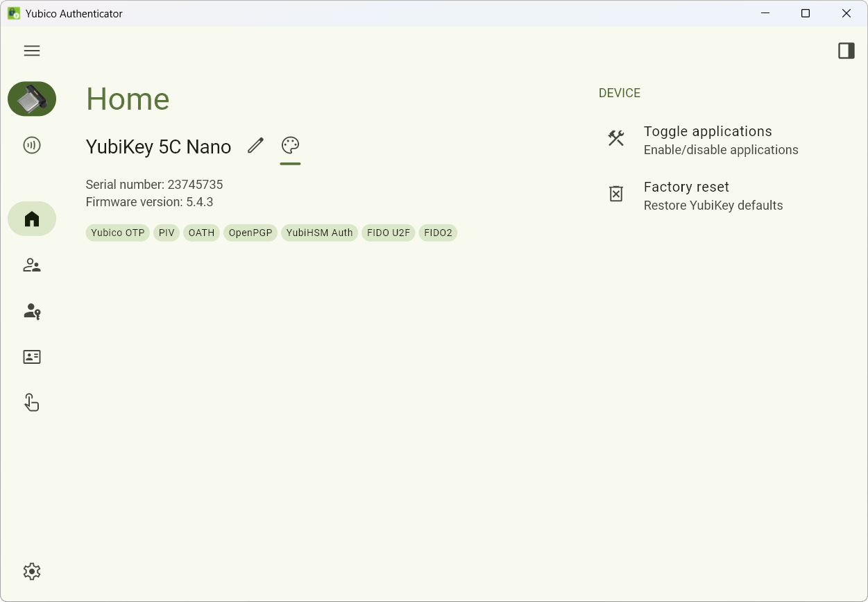Select the serial number 23745735 text

click(154, 185)
